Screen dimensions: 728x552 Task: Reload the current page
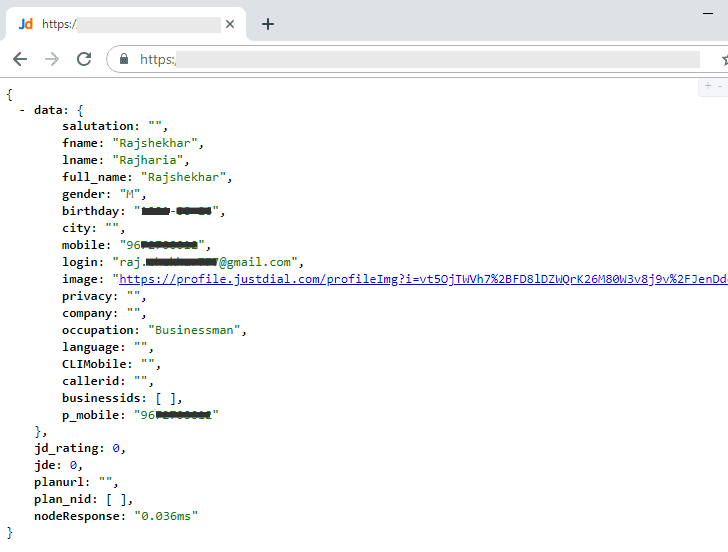[84, 59]
